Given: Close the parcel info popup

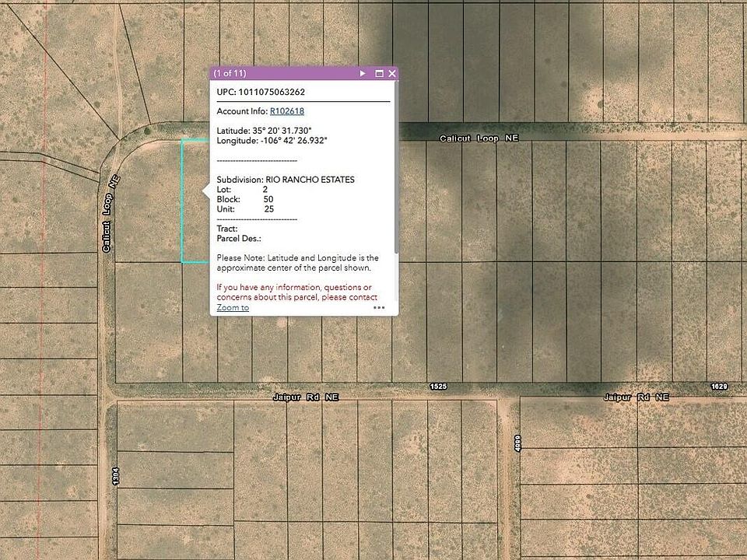Looking at the screenshot, I should tap(392, 73).
